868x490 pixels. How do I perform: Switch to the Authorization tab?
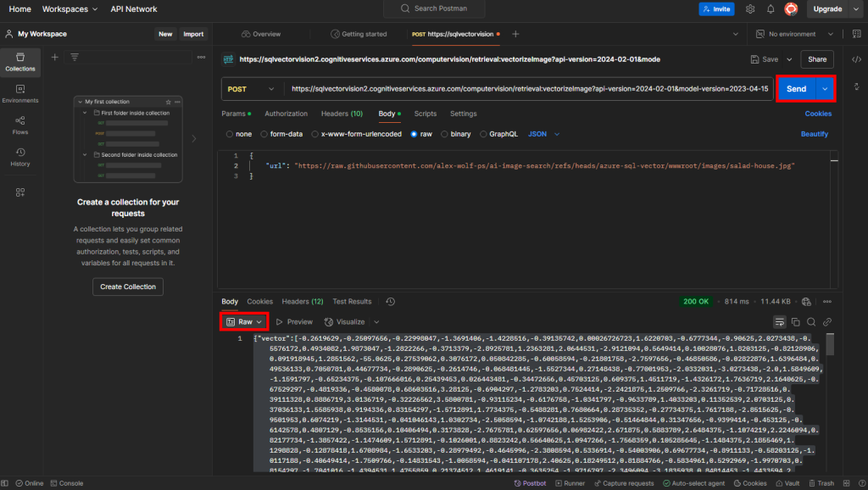click(286, 114)
